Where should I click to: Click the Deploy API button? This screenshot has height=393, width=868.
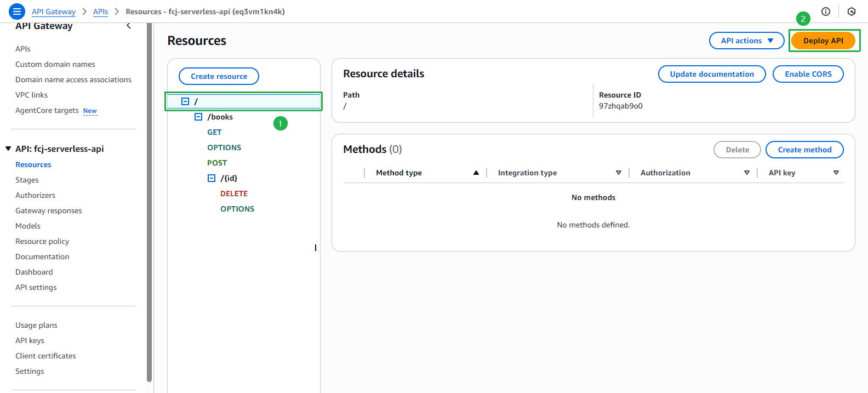pyautogui.click(x=823, y=41)
